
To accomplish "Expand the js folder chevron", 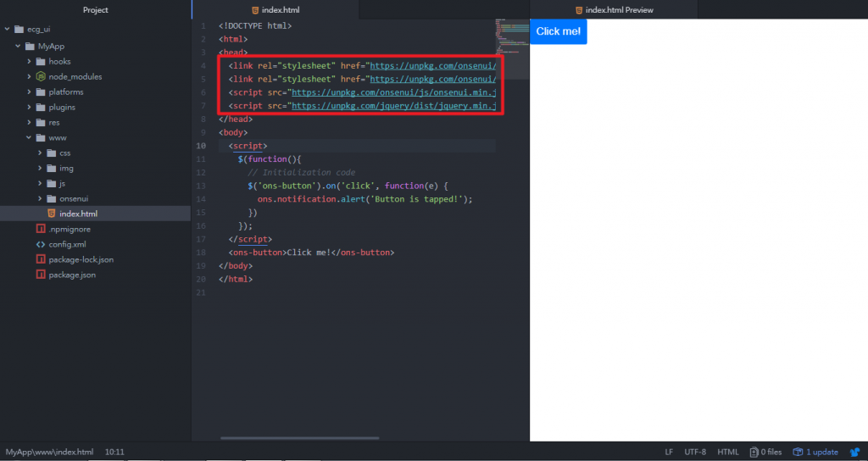I will 40,183.
